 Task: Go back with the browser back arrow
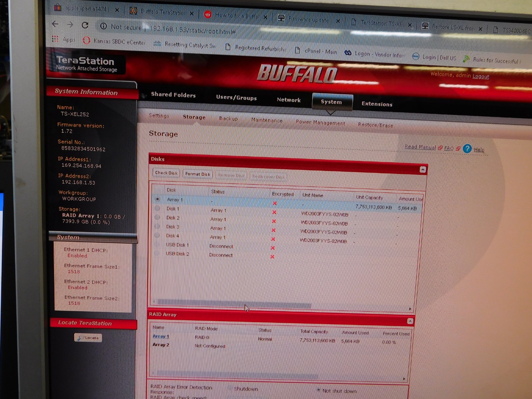pyautogui.click(x=55, y=24)
